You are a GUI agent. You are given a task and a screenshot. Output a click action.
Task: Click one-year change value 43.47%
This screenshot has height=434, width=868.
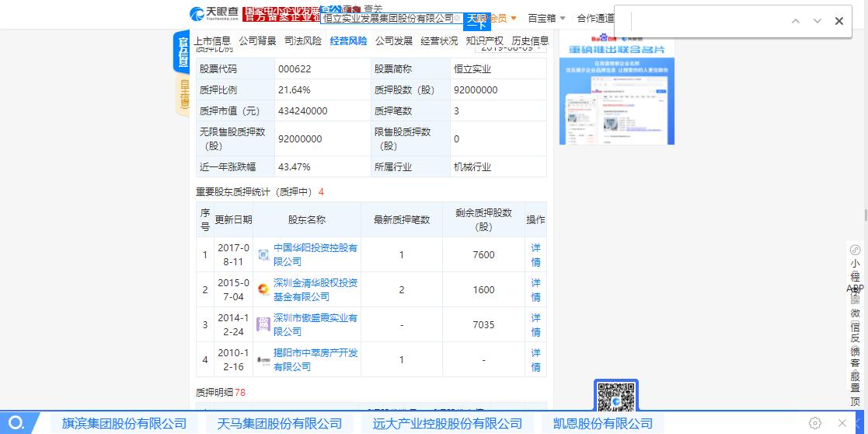(294, 167)
